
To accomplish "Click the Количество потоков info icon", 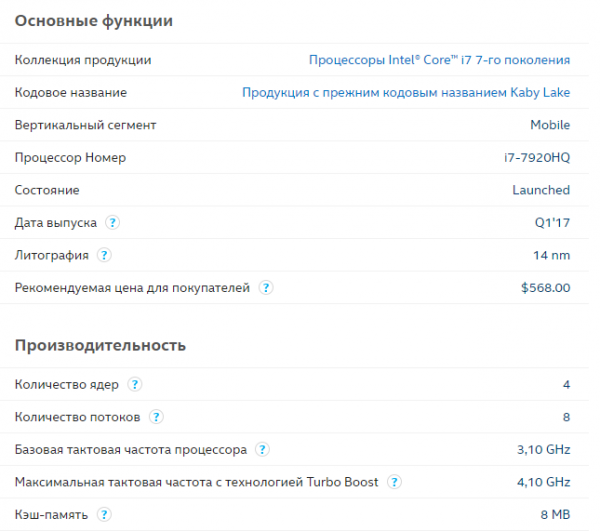I will coord(157,417).
